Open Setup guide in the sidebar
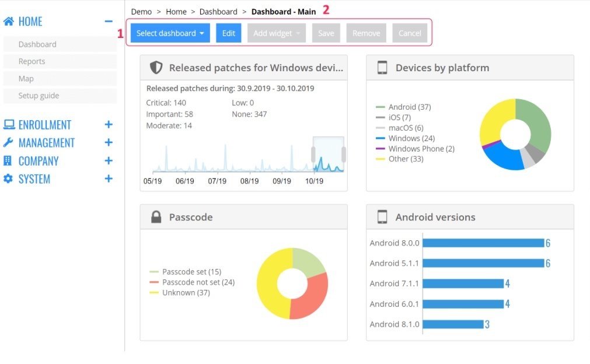The height and width of the screenshot is (364, 590). point(60,96)
